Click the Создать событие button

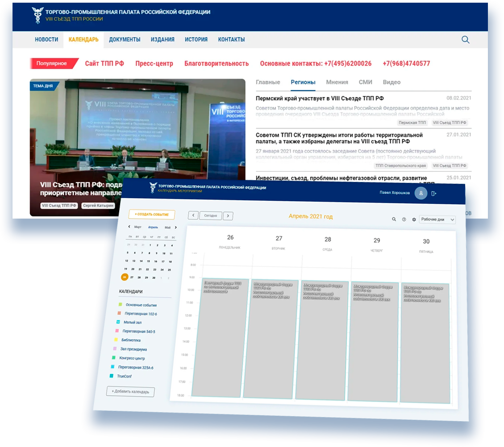(152, 214)
